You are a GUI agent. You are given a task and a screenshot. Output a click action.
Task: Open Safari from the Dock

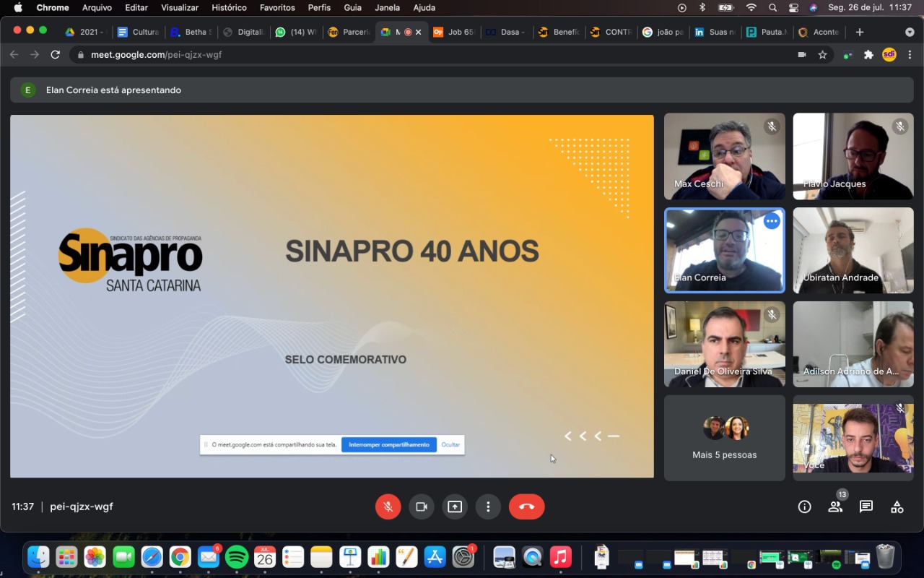152,557
